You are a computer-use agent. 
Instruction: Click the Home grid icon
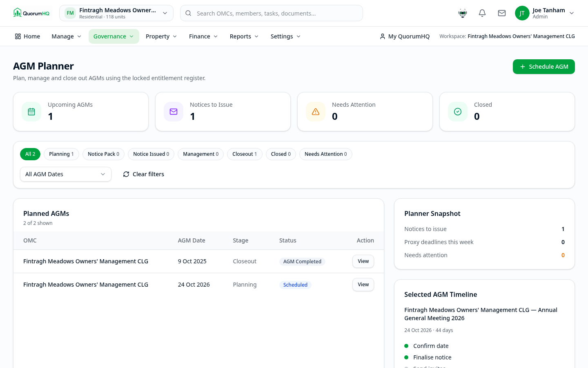[x=18, y=36]
